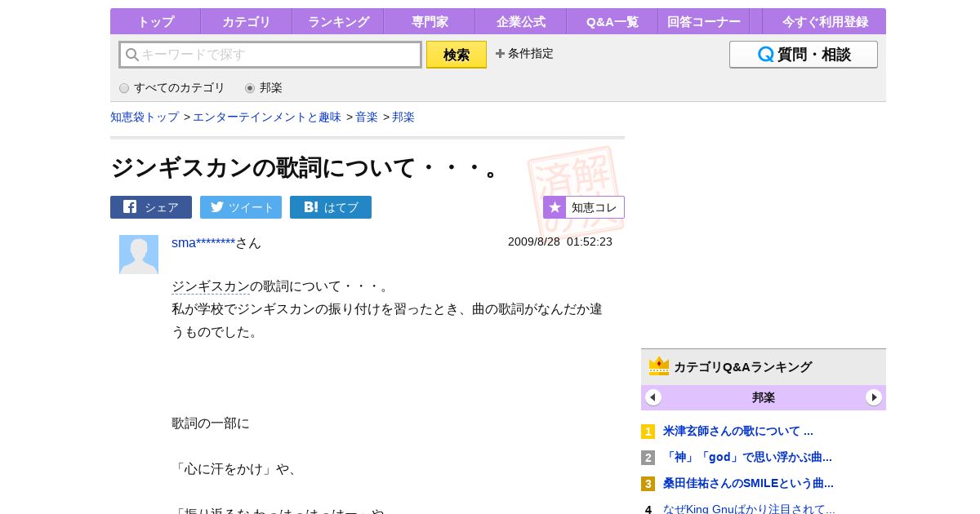Bookmark with the はてブ button
This screenshot has height=514, width=980.
331,207
